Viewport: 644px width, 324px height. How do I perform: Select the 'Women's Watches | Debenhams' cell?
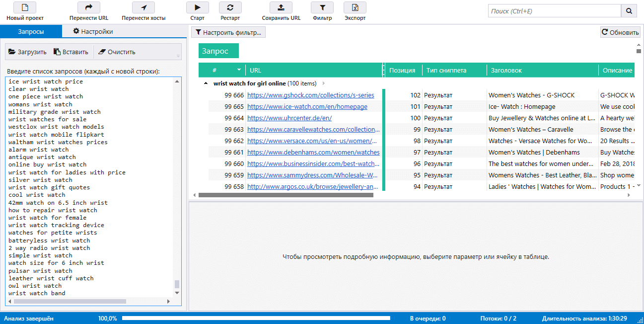542,152
